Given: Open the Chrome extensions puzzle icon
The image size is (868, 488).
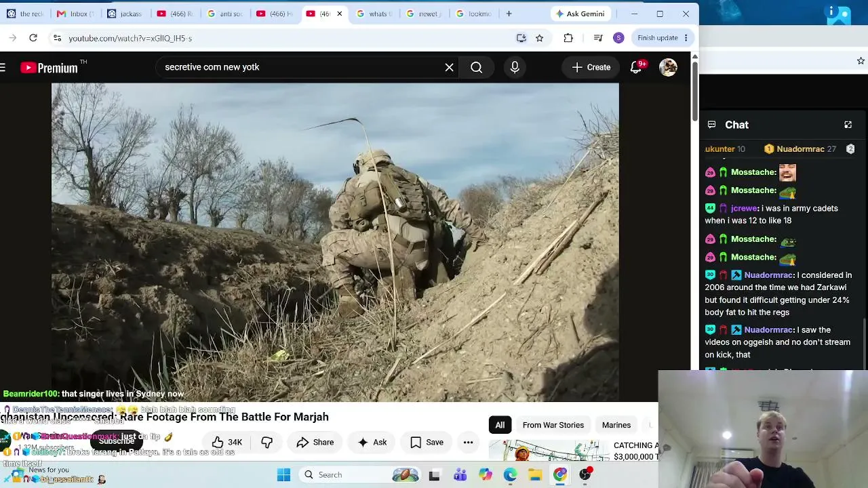Looking at the screenshot, I should coord(568,38).
